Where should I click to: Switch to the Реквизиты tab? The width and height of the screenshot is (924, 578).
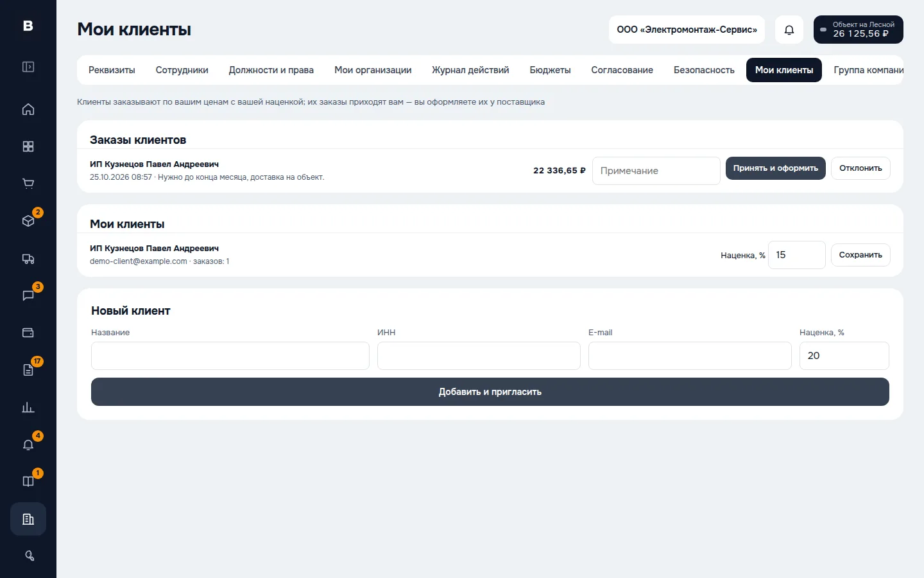click(x=112, y=70)
